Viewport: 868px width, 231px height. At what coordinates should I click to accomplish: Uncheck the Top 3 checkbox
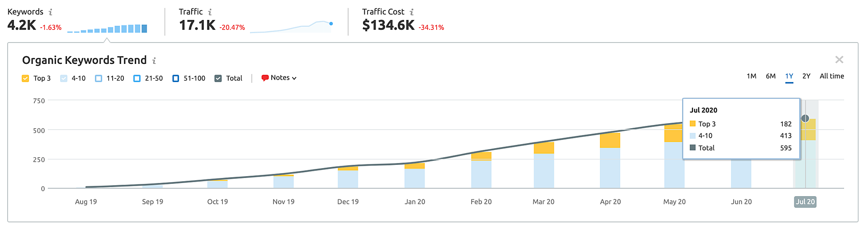point(25,78)
